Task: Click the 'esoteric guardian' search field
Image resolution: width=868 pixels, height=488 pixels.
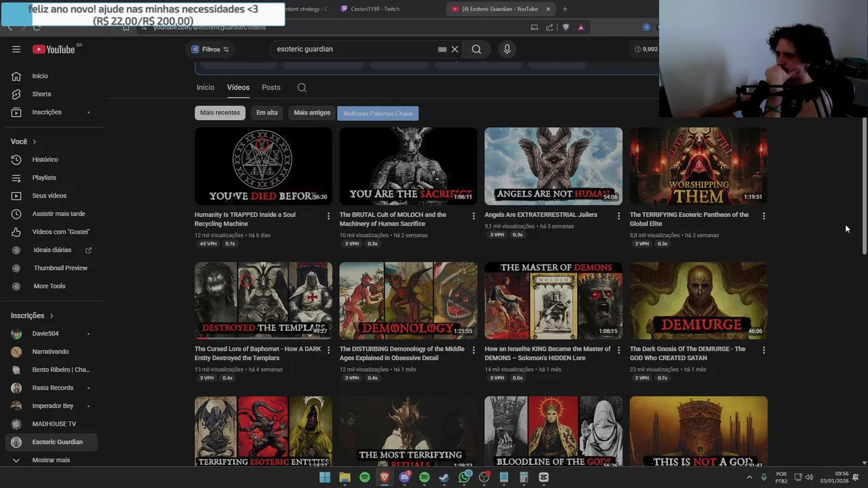Action: (356, 49)
